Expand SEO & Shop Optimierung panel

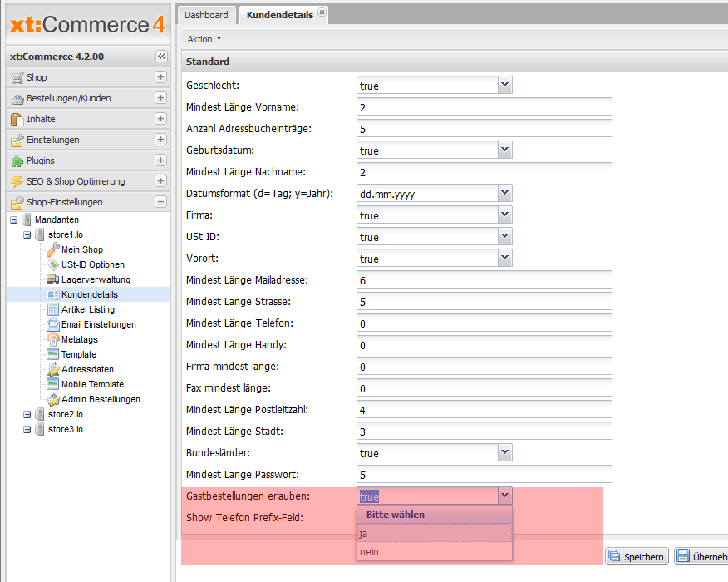(160, 181)
